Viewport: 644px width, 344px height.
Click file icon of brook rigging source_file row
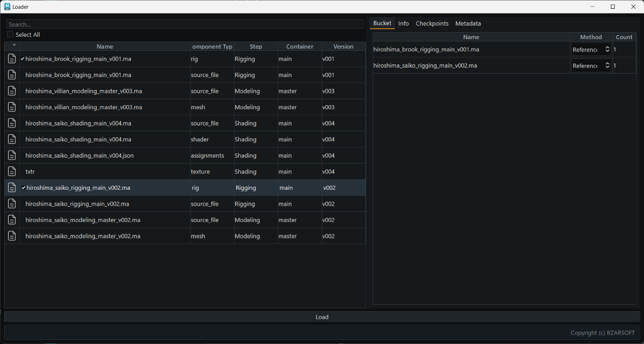[x=12, y=75]
